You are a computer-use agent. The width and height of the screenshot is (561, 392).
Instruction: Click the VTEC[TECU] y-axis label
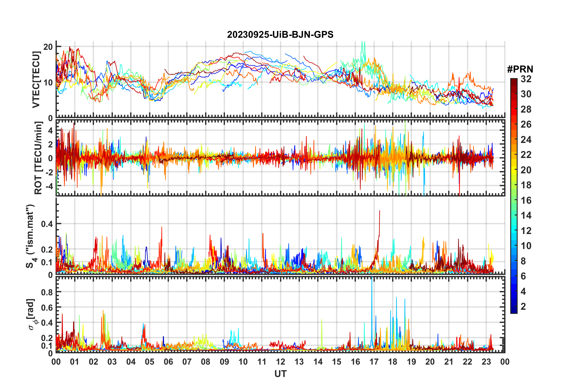(x=36, y=80)
